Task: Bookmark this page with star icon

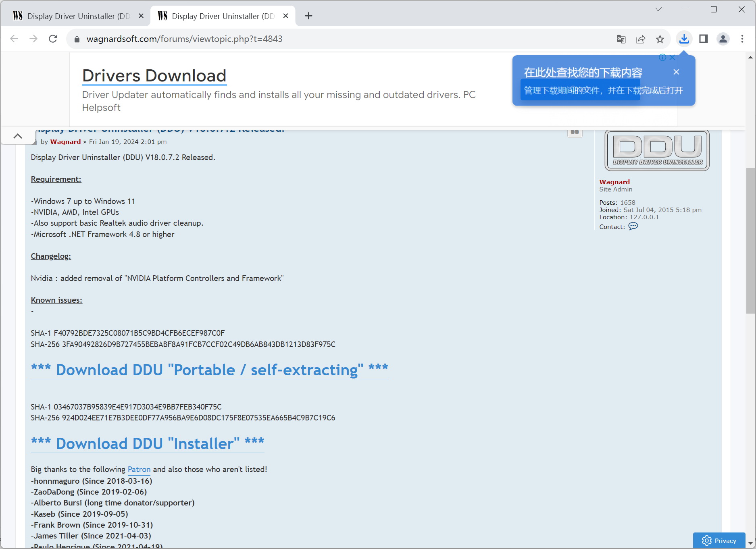Action: (660, 39)
